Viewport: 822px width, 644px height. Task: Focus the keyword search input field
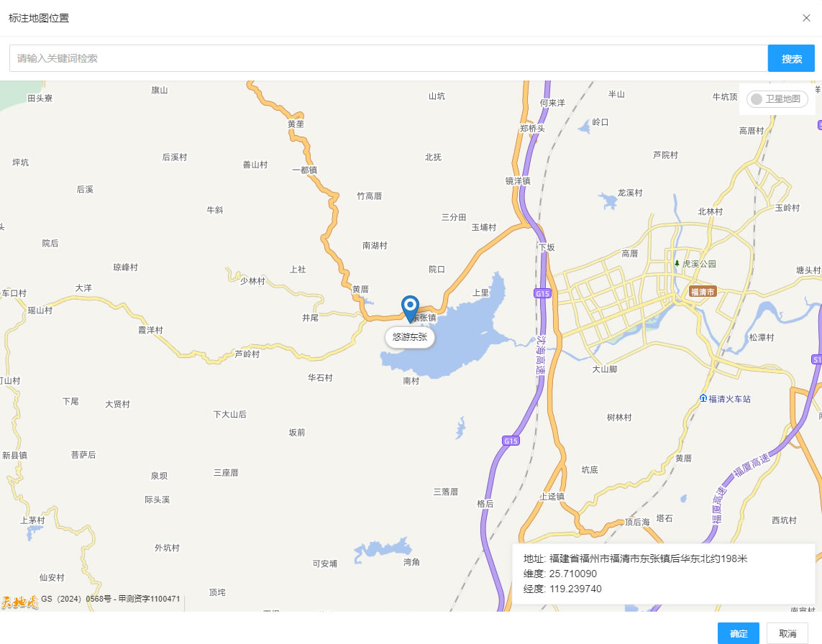pos(388,59)
